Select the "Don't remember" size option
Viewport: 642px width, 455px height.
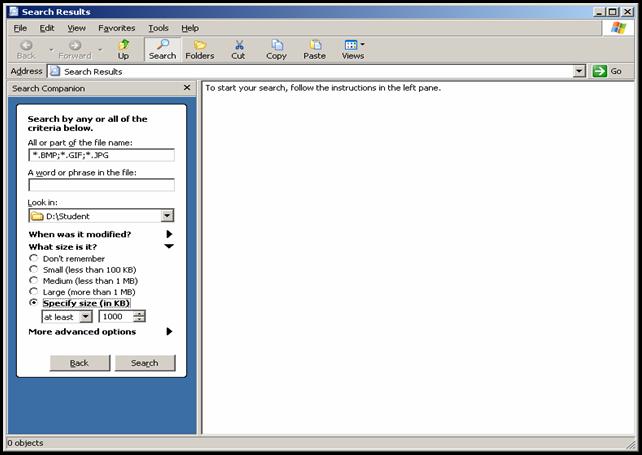(34, 259)
